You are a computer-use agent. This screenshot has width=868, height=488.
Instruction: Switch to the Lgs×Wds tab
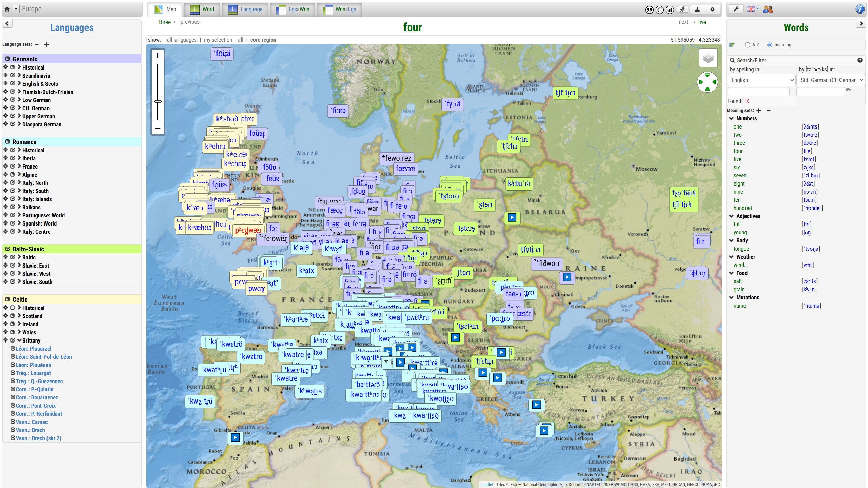tap(293, 9)
